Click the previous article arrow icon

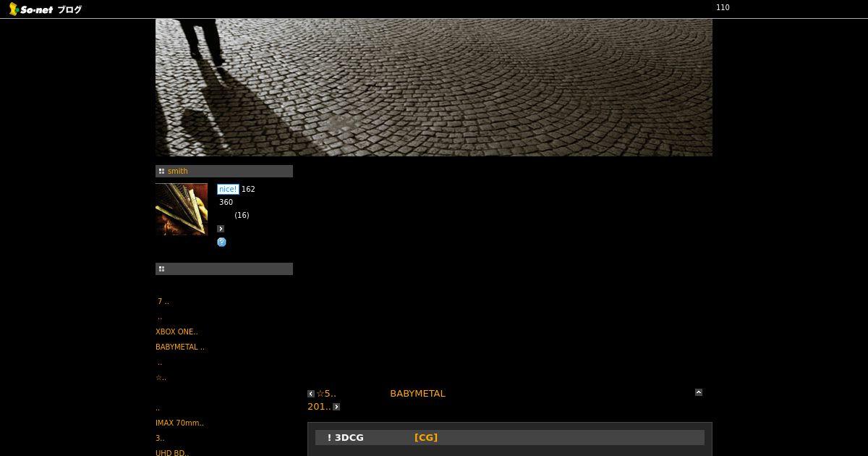tap(311, 394)
